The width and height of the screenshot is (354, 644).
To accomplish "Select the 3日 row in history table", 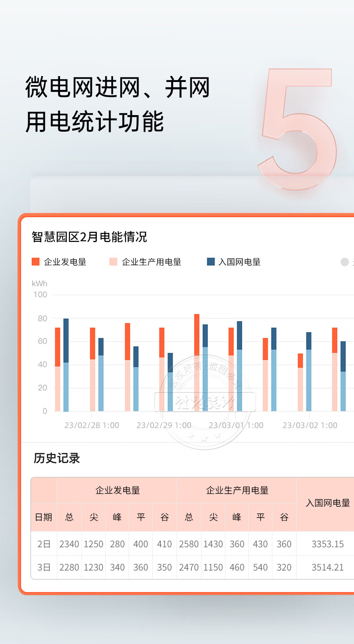I will click(44, 567).
